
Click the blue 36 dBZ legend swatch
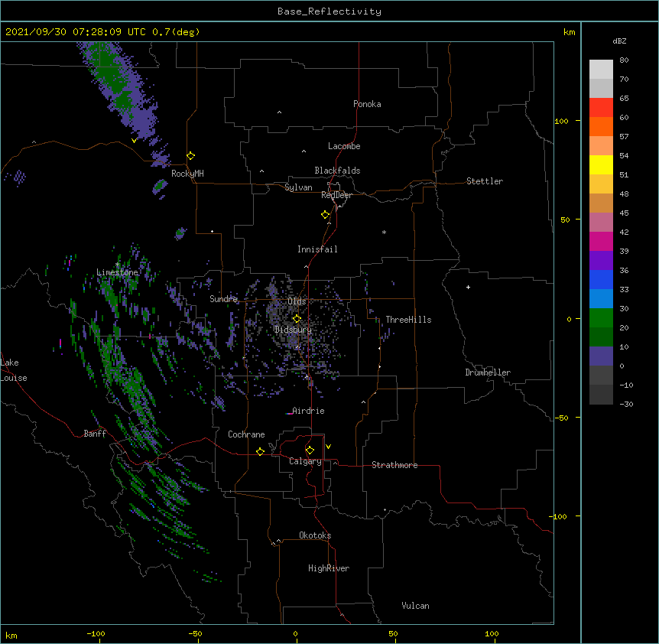pyautogui.click(x=601, y=279)
